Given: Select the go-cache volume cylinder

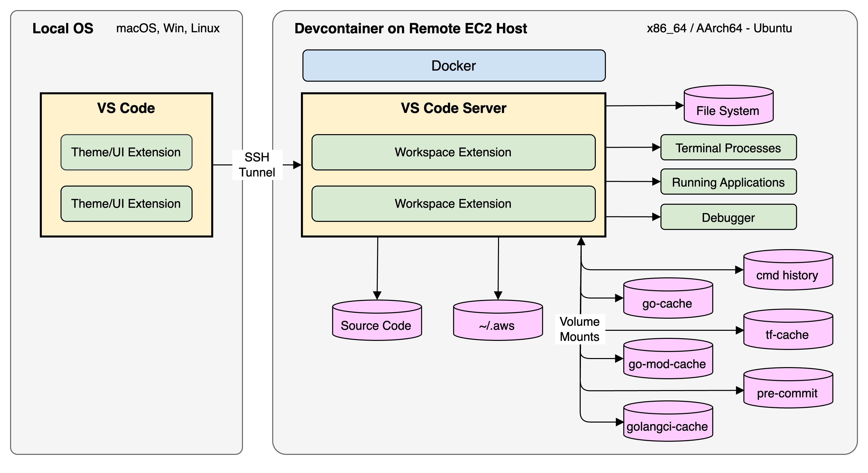Looking at the screenshot, I should click(668, 298).
